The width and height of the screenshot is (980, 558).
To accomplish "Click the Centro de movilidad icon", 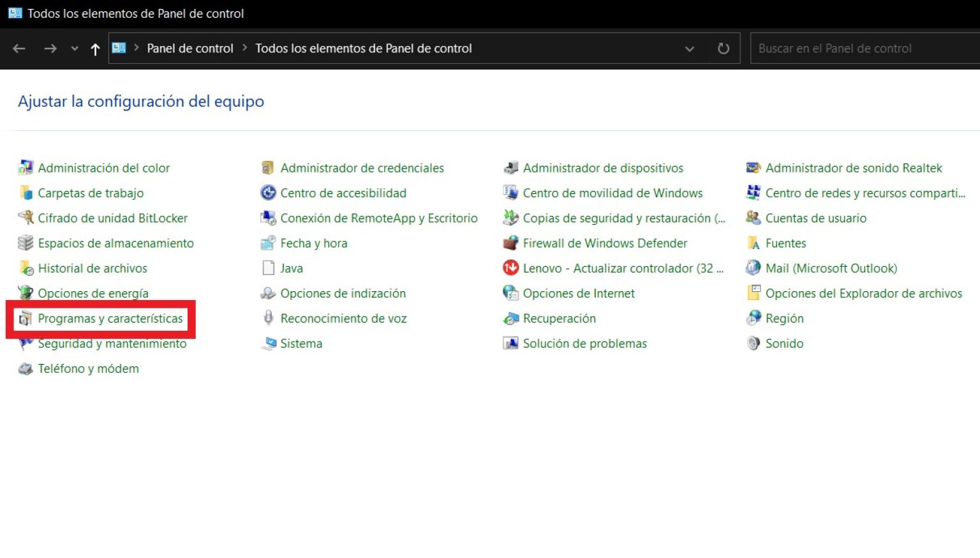I will click(x=510, y=193).
